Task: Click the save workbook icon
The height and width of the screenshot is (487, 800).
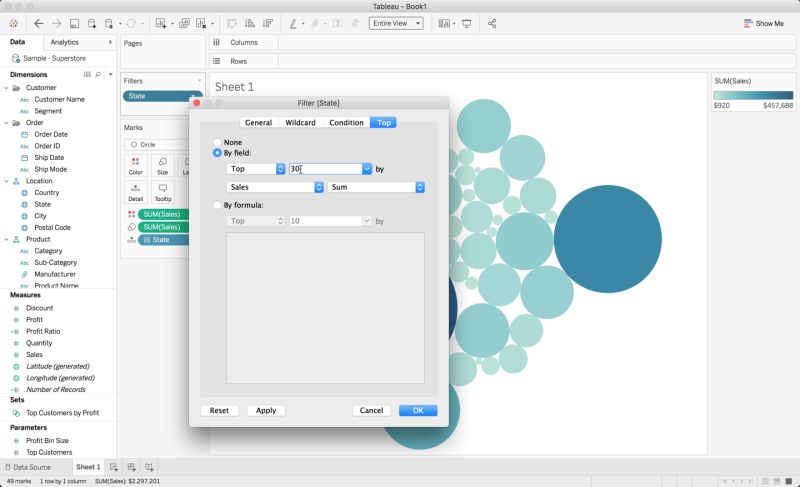Action: pyautogui.click(x=74, y=23)
